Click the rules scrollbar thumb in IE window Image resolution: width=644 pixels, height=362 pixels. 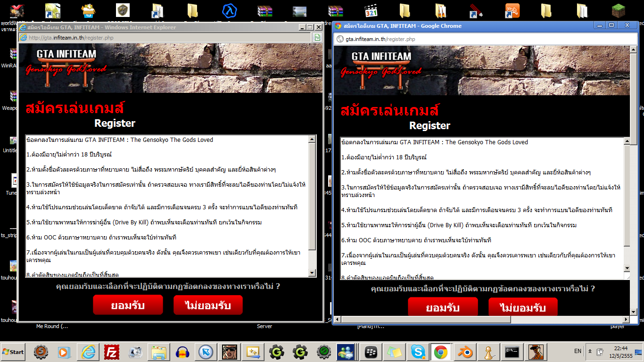pyautogui.click(x=312, y=197)
